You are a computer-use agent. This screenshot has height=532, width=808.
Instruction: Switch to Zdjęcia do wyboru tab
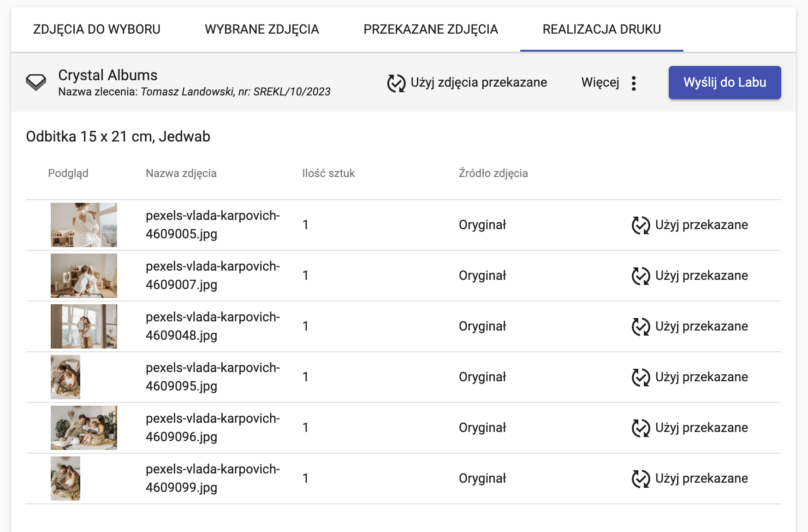pos(97,30)
